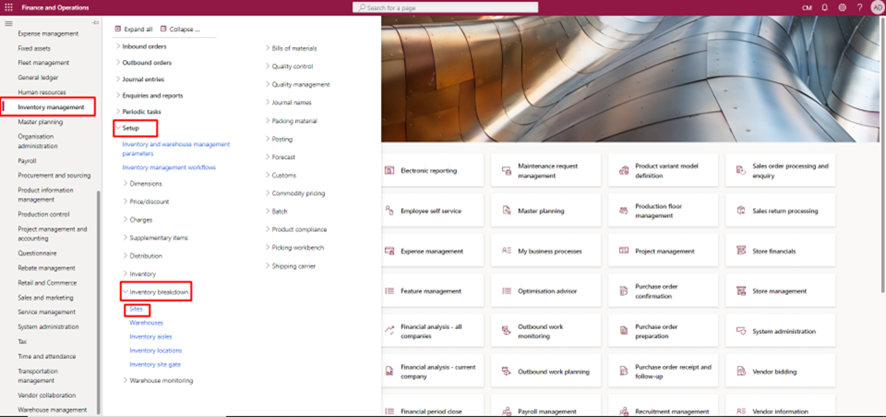Click the Electronic reporting tile icon
The image size is (886, 417).
click(389, 170)
